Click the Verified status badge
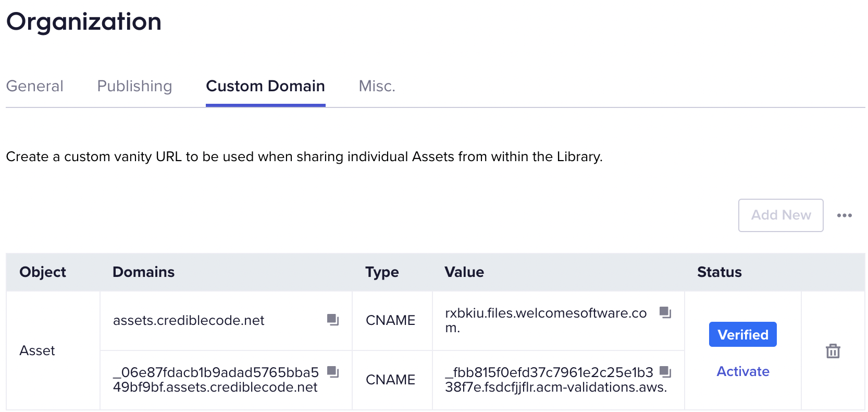The width and height of the screenshot is (868, 412). pyautogui.click(x=743, y=334)
